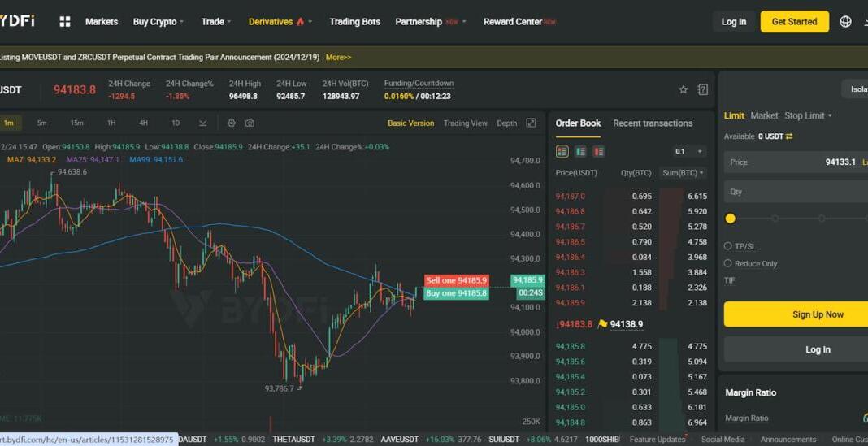Screen dimensions: 868x446
Task: Switch to Recent transactions tab
Action: click(653, 123)
